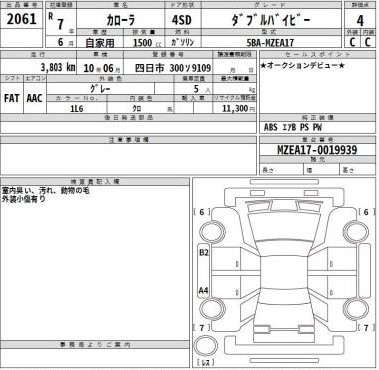Screen dimensions: 379x370
Task: Click the recycle fee 11,300 value
Action: click(x=238, y=108)
